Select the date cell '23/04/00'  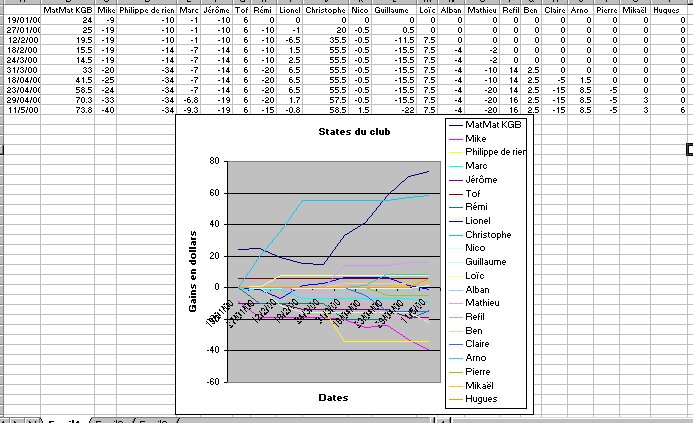(23, 90)
